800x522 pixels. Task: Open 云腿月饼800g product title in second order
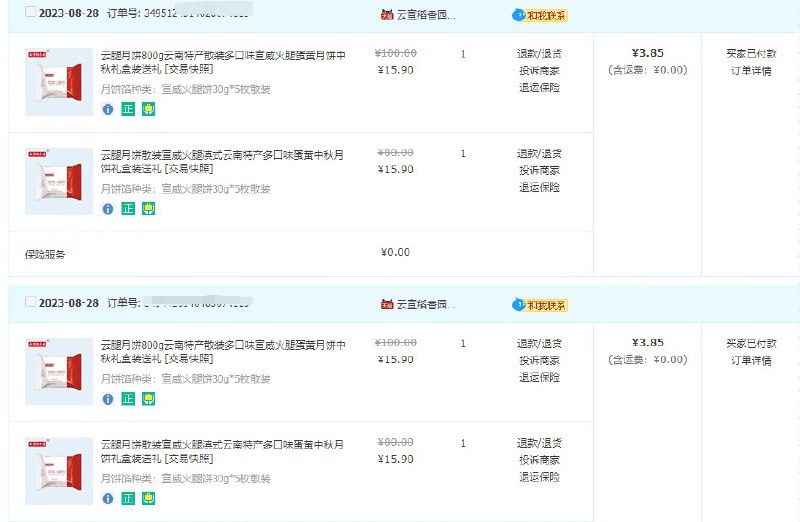223,352
